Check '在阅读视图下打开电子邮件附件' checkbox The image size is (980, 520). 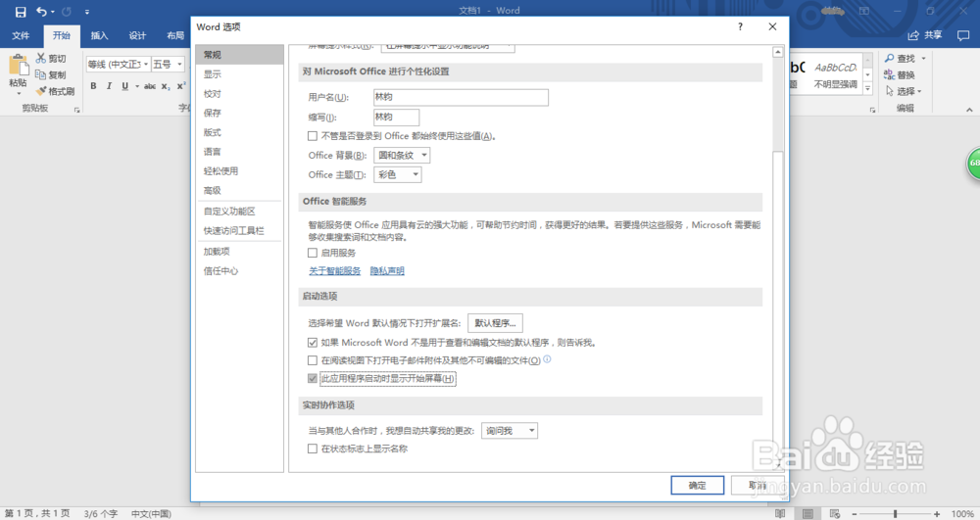click(x=313, y=360)
